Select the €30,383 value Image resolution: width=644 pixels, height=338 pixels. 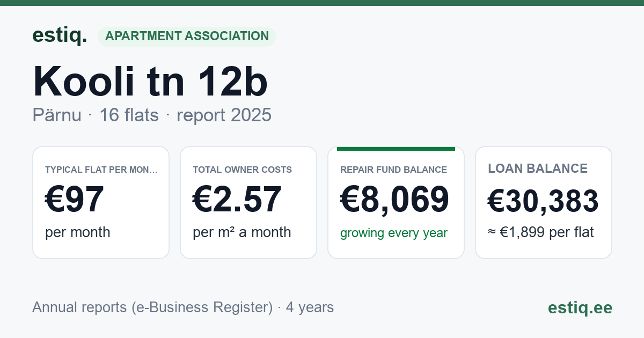click(543, 202)
